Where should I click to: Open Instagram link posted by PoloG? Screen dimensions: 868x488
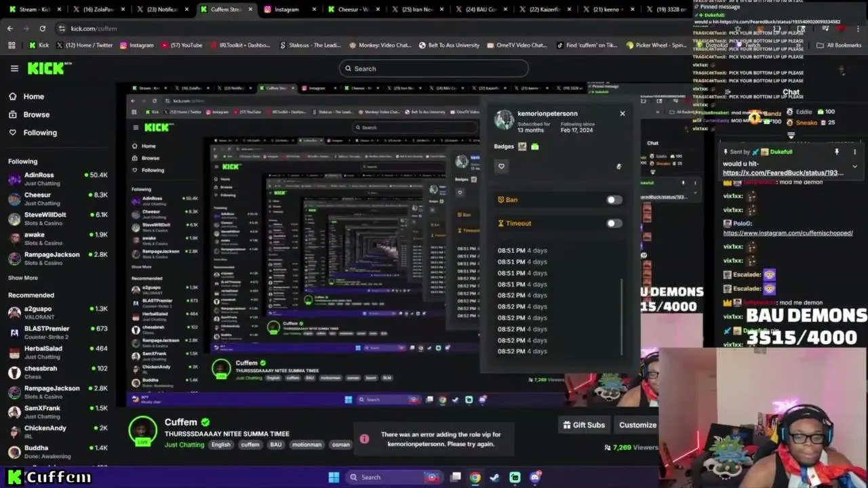point(787,233)
